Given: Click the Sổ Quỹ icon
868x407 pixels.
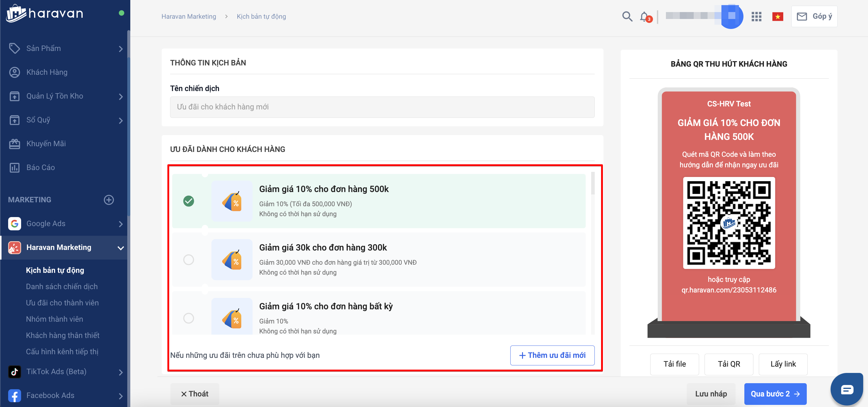Looking at the screenshot, I should click(14, 120).
